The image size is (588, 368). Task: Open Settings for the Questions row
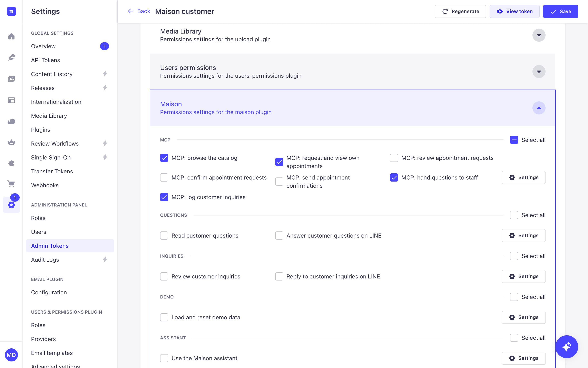(x=524, y=236)
